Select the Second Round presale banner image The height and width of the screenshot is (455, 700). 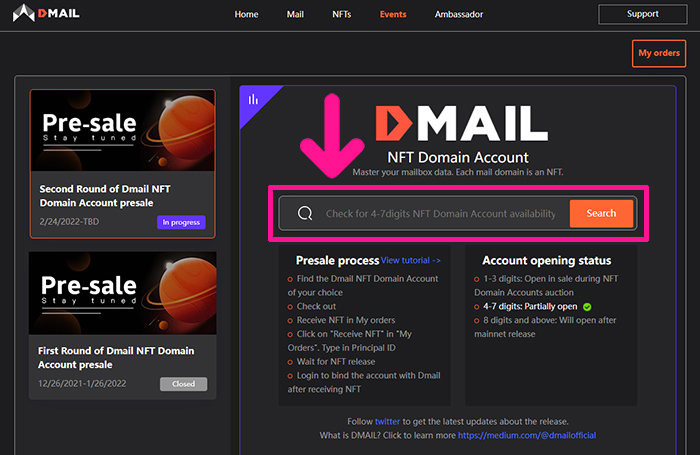tap(123, 130)
